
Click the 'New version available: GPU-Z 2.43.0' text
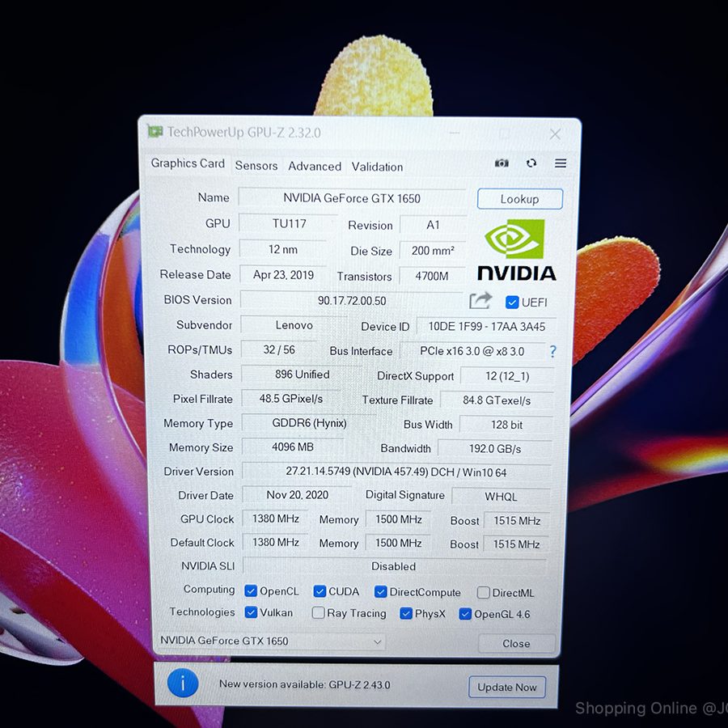tap(305, 684)
